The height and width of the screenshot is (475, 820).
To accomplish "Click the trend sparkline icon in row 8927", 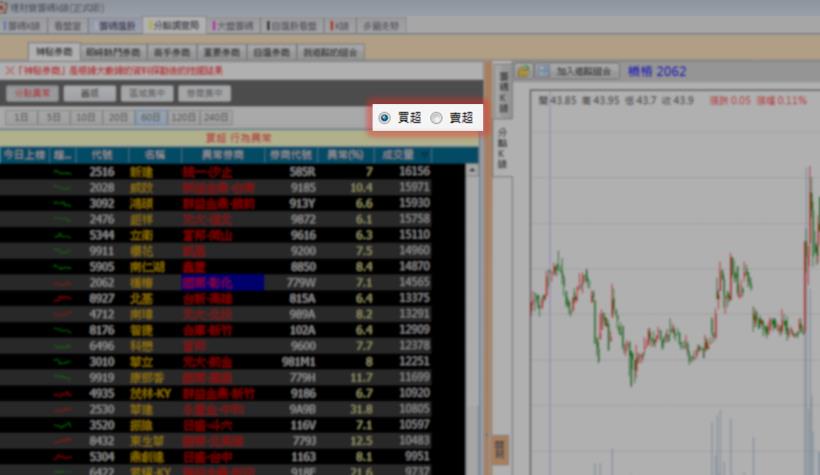I will tap(63, 298).
